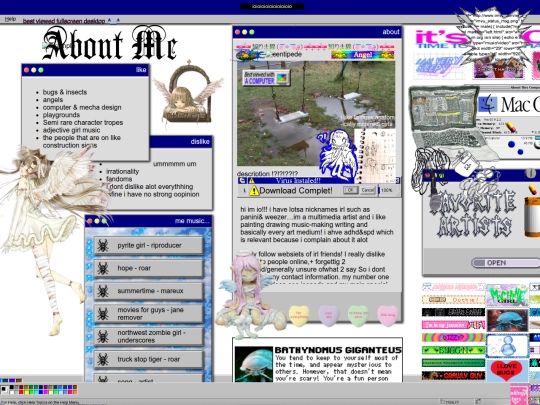The height and width of the screenshot is (405, 540).
Task: Click the CRAWLY GUY blinkie
Action: click(x=453, y=375)
